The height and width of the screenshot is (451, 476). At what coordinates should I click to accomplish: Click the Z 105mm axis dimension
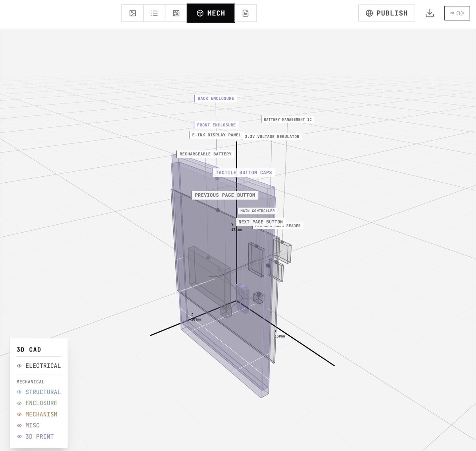[196, 317]
